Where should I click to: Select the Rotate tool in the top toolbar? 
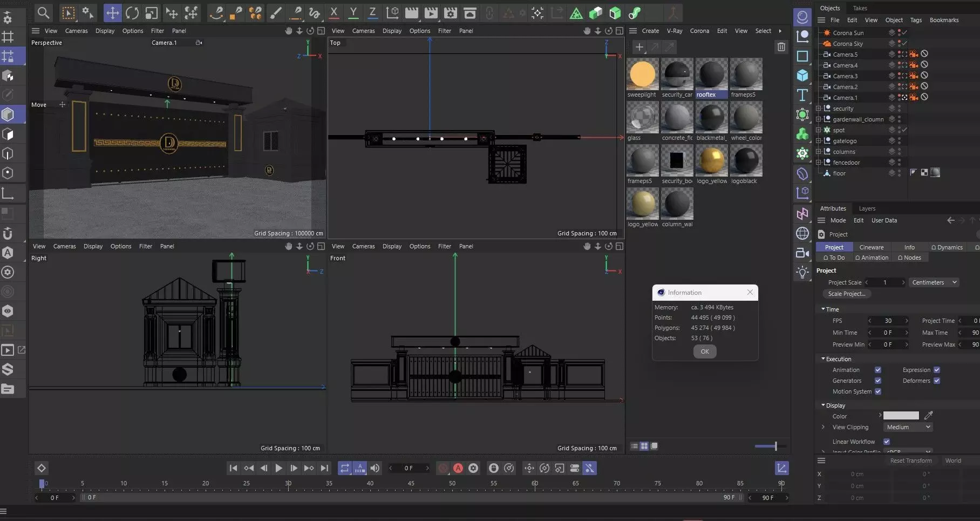pyautogui.click(x=132, y=12)
